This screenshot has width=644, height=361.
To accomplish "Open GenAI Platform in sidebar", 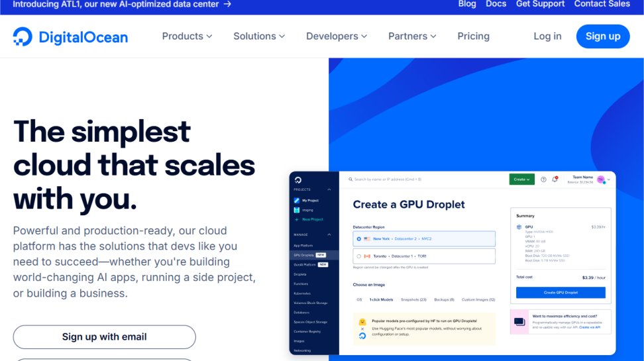I will 305,265.
